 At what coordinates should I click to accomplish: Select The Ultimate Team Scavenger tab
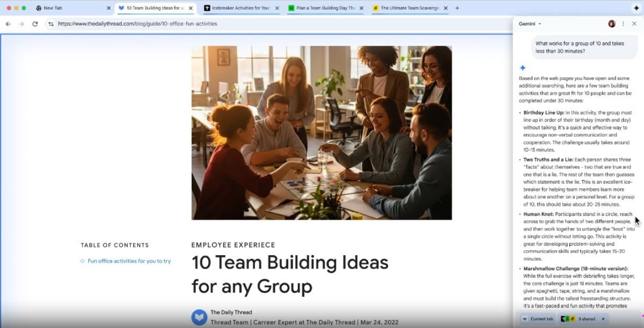point(409,8)
